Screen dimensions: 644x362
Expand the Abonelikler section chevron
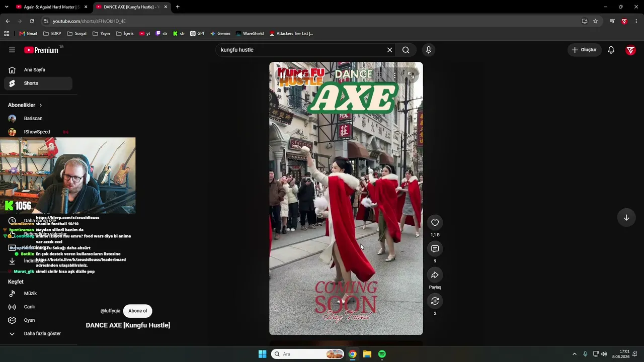click(x=40, y=105)
